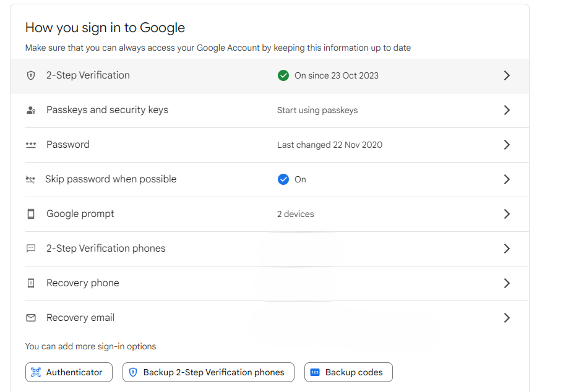The height and width of the screenshot is (392, 568).
Task: Click the blue check icon next to On
Action: point(283,179)
